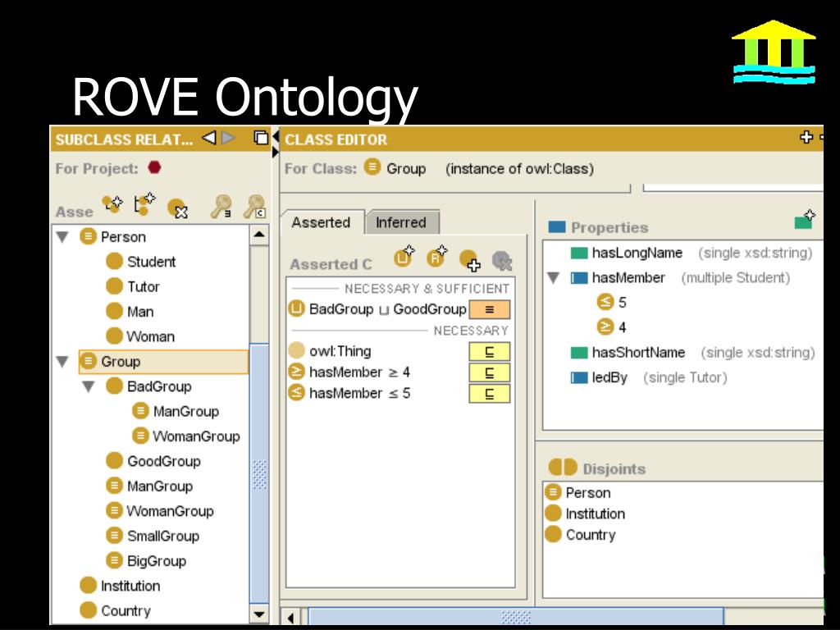Click the second key search icon
This screenshot has width=840, height=630.
254,206
